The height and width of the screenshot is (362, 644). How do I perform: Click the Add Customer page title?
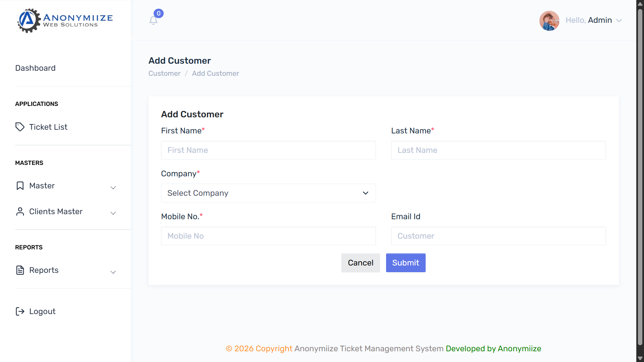(180, 61)
